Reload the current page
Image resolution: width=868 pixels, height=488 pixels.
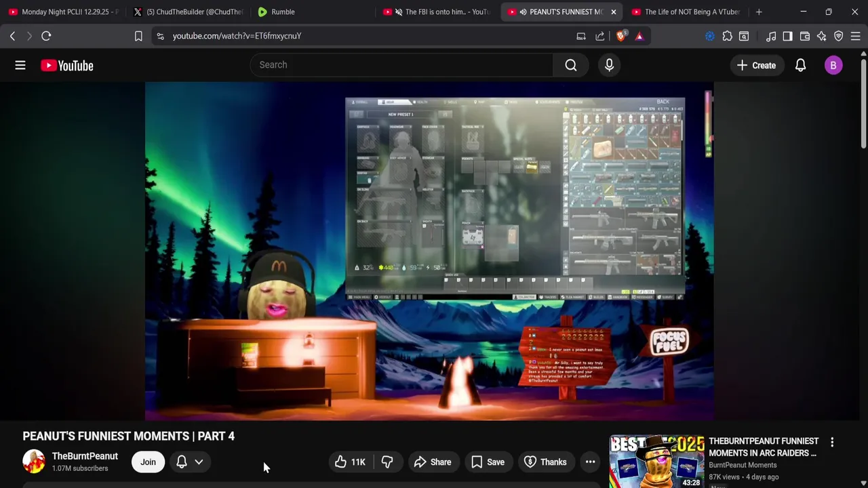coord(46,36)
